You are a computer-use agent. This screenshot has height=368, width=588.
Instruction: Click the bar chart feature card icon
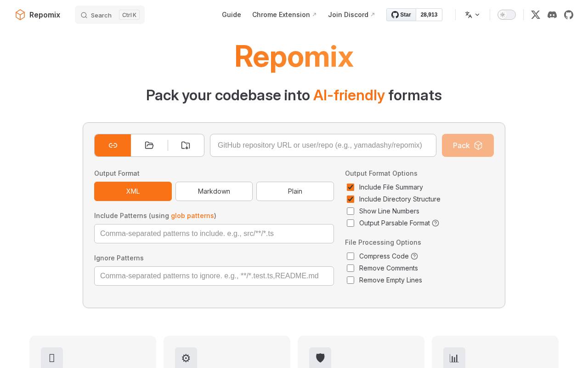[x=454, y=358]
